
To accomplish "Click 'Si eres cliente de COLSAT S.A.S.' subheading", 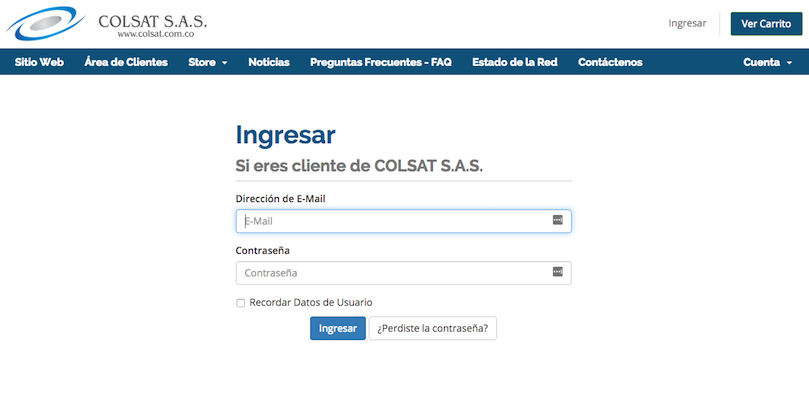I will (x=359, y=166).
